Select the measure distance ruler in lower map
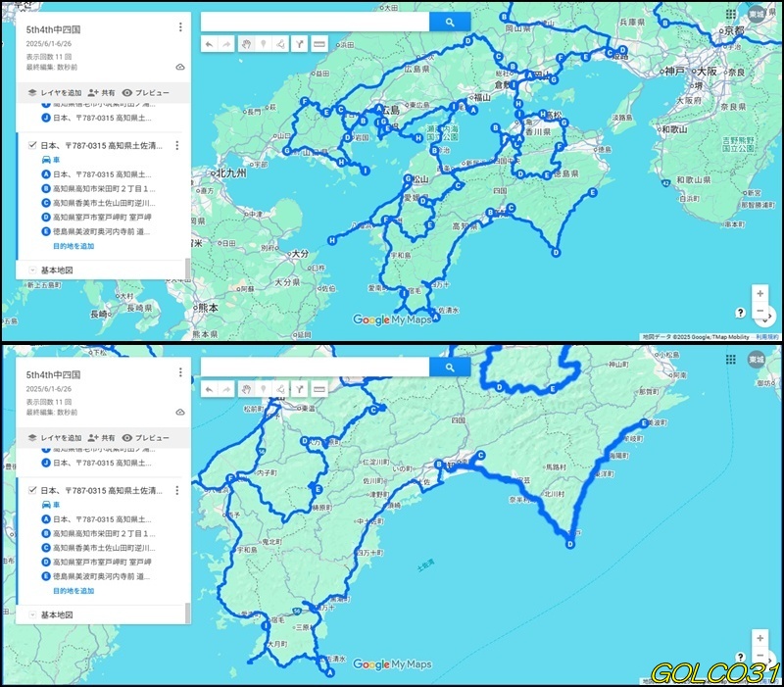 pos(318,388)
